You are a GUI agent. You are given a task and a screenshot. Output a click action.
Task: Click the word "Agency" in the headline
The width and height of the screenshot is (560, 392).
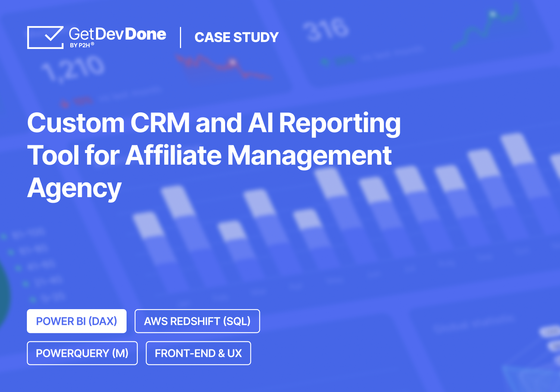pos(74,188)
